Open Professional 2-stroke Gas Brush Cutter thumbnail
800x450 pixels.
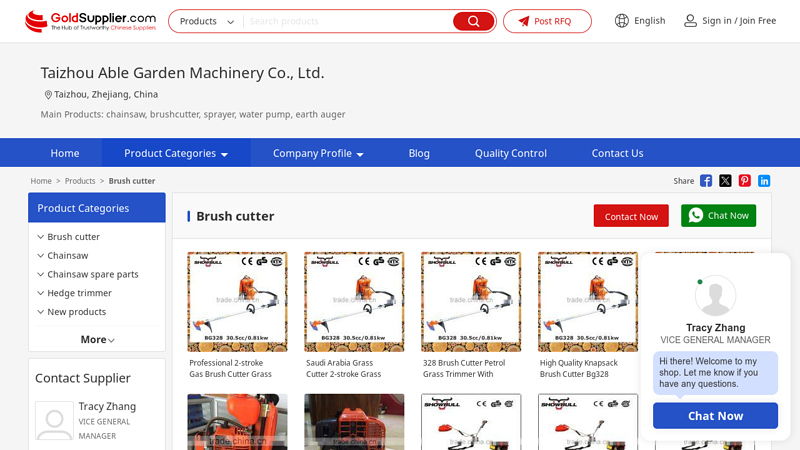point(237,302)
